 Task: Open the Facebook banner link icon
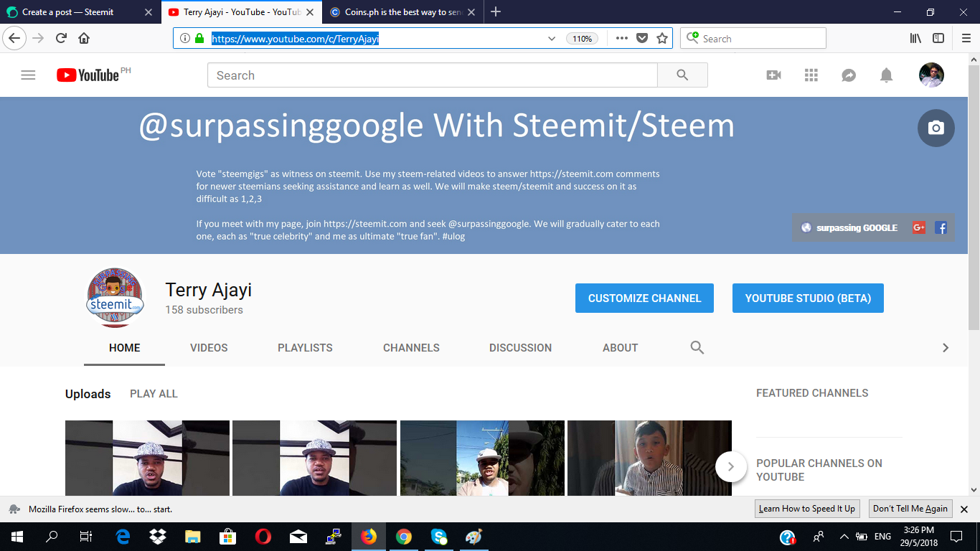[x=941, y=227]
